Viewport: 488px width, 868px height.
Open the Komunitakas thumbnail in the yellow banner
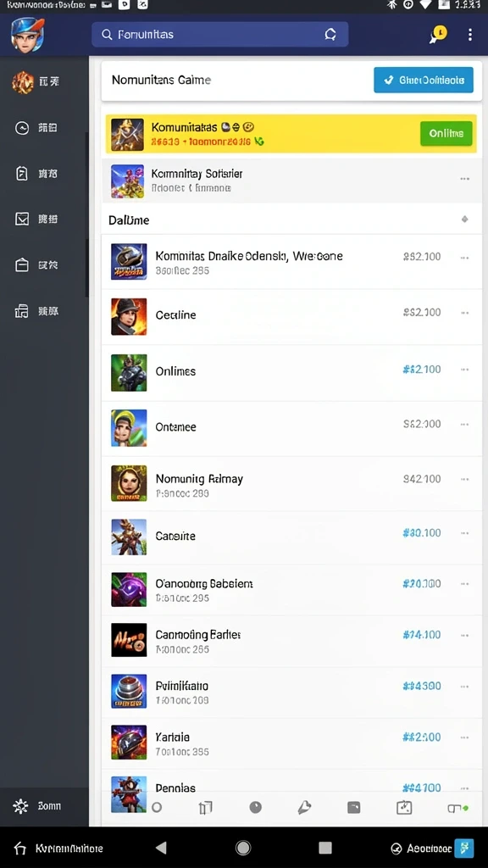tap(127, 135)
